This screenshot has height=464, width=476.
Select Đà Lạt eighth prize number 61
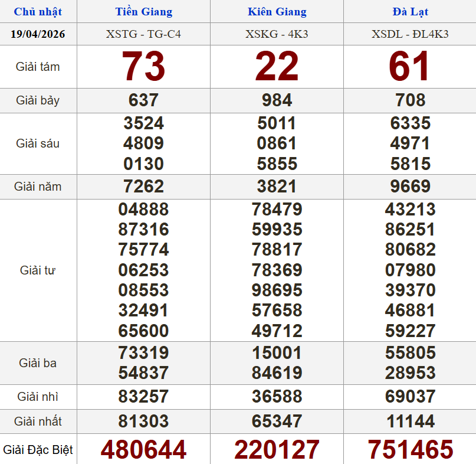tap(410, 67)
